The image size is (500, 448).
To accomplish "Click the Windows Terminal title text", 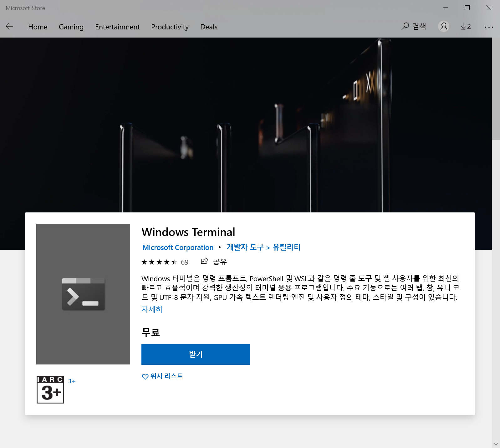I will pos(188,232).
